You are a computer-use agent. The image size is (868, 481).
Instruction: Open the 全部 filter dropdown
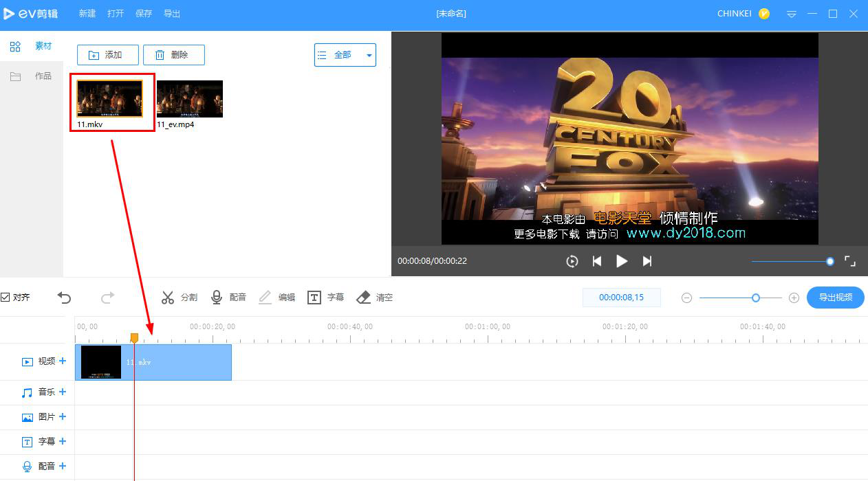coord(345,54)
